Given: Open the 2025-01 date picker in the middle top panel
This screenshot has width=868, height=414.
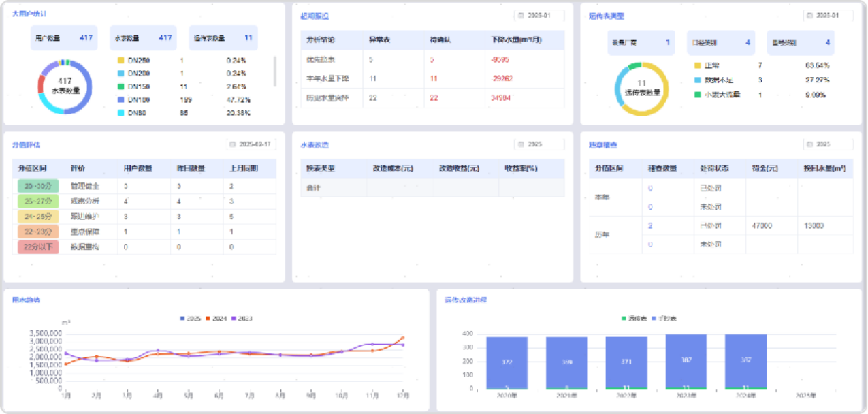Looking at the screenshot, I should (x=539, y=16).
